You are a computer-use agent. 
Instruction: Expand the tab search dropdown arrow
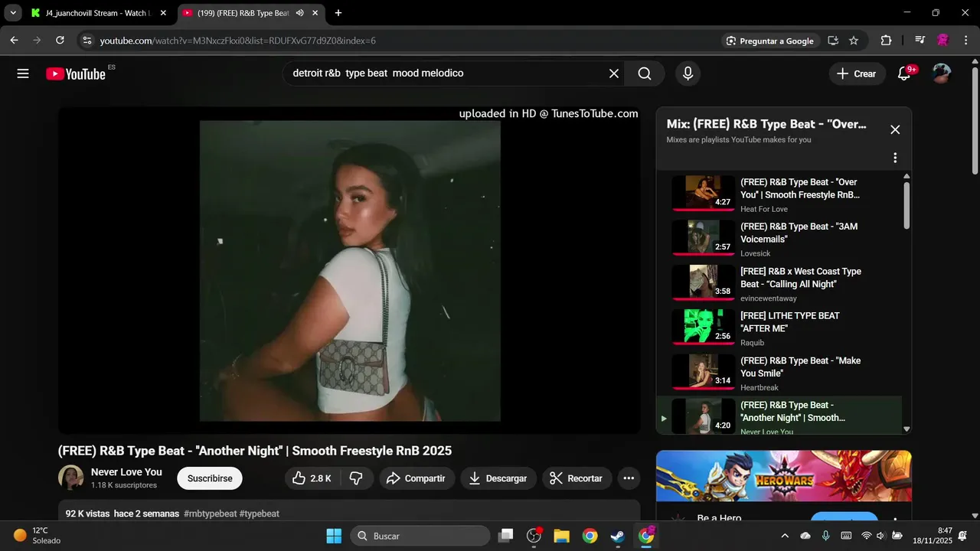(13, 13)
